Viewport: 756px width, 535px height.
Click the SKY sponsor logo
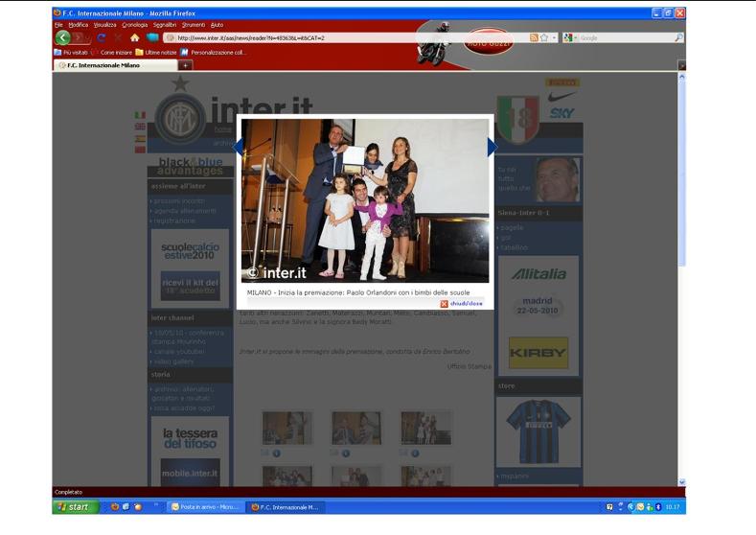[x=561, y=113]
